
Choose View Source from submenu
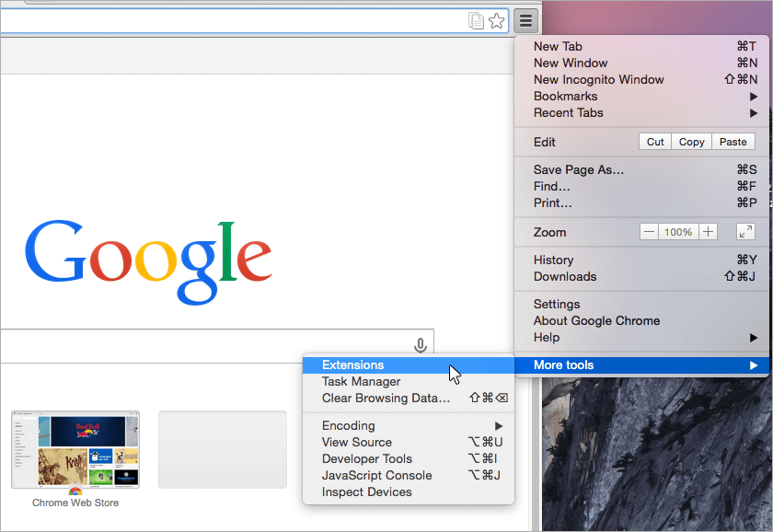pyautogui.click(x=409, y=443)
